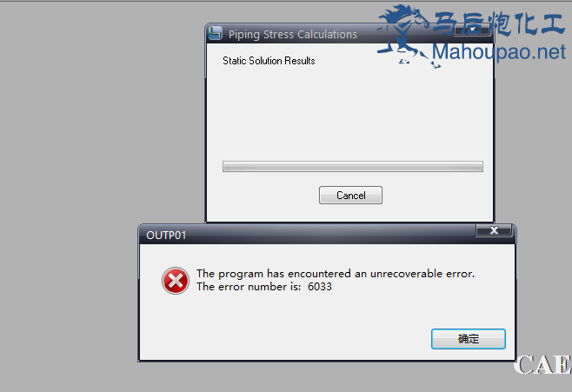Click the Piping Stress Calculations window title
This screenshot has height=392, width=572.
(x=293, y=34)
